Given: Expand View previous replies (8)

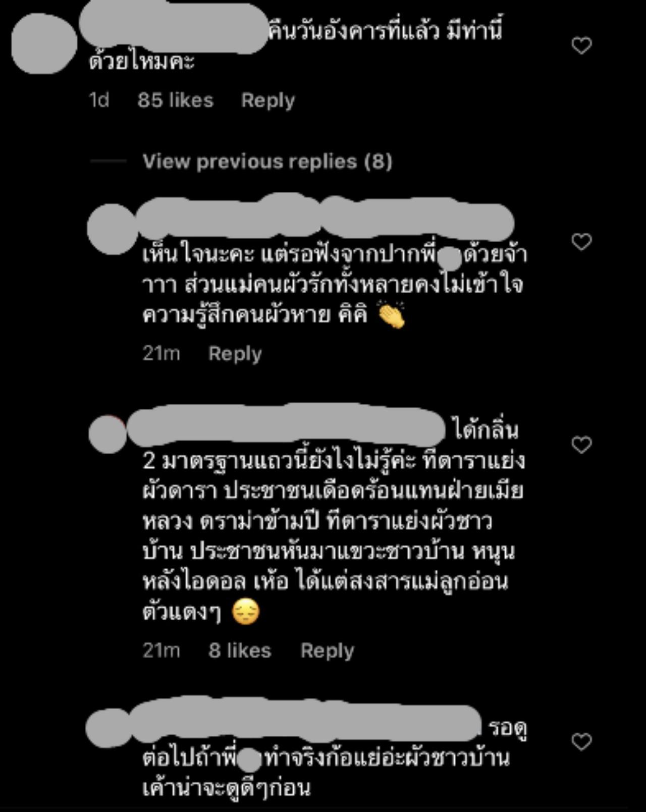Looking at the screenshot, I should pos(267,161).
